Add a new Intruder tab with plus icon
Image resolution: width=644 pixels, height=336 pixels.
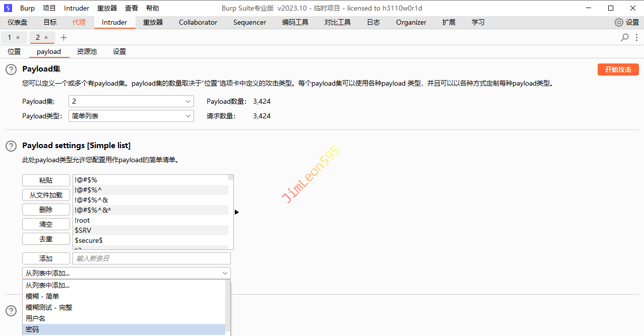[63, 38]
